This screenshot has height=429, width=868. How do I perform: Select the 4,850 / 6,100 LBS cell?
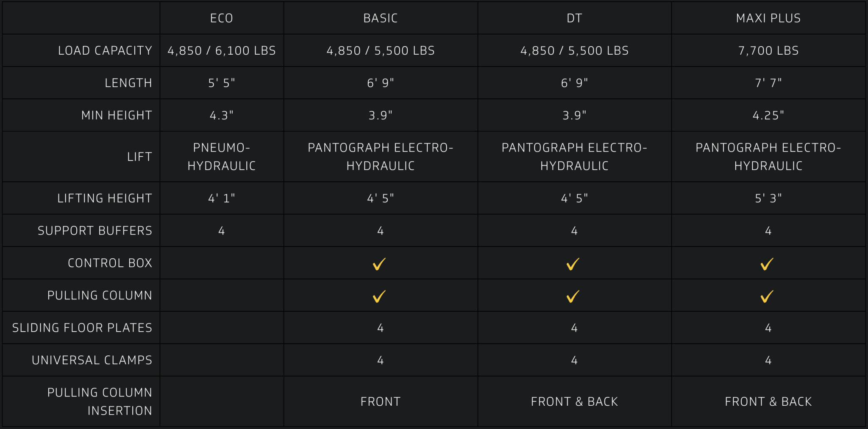[222, 50]
